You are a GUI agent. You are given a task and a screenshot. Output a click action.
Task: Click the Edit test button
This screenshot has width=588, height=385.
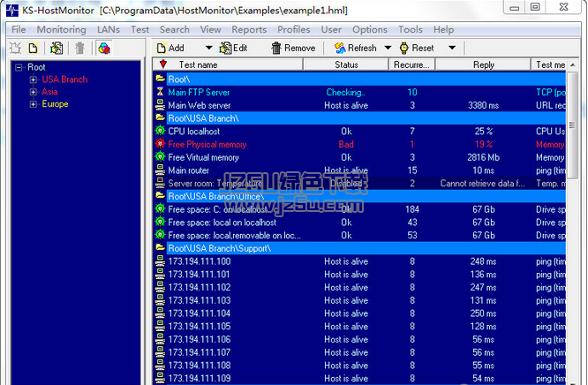point(234,48)
